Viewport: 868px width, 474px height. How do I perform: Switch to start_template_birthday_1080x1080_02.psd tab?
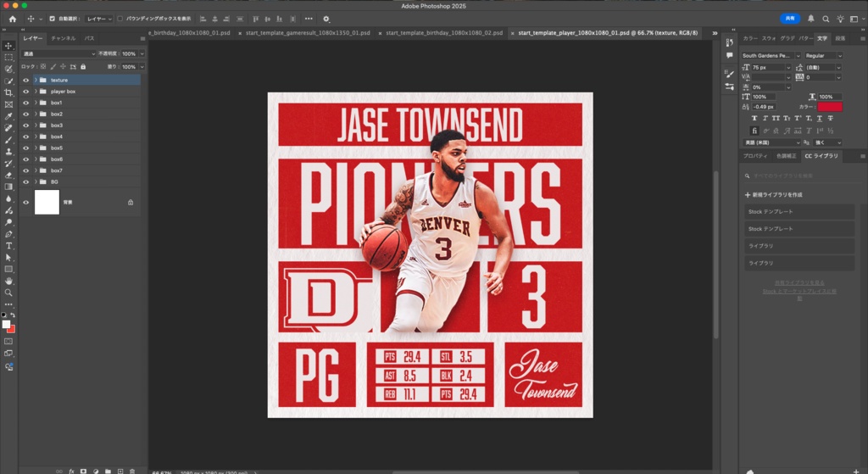click(444, 33)
